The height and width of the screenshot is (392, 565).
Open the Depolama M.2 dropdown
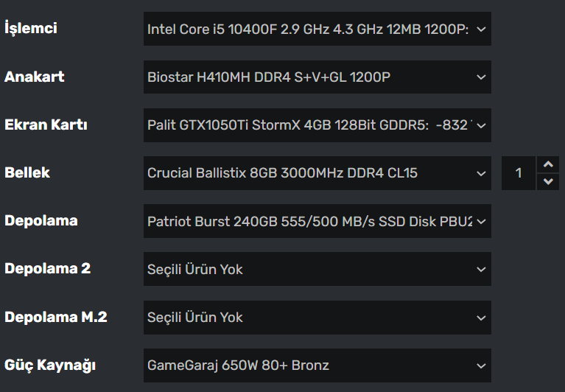[309, 317]
